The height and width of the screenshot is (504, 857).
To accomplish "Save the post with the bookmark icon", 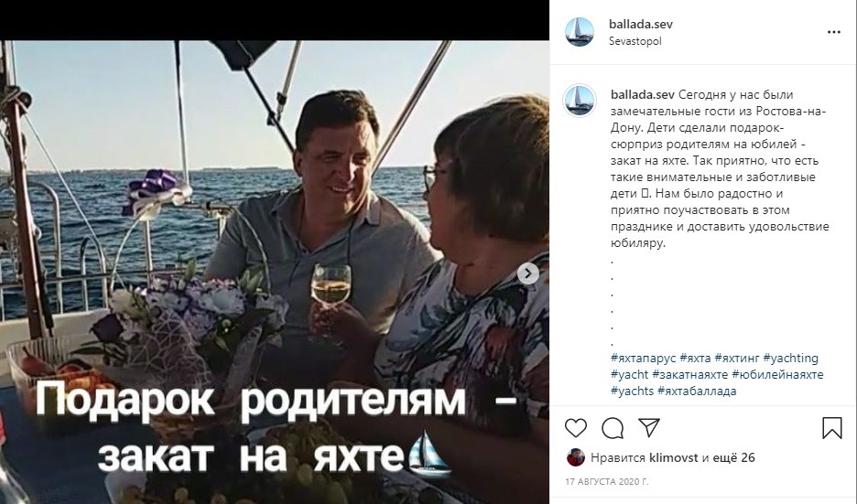I will tap(832, 428).
